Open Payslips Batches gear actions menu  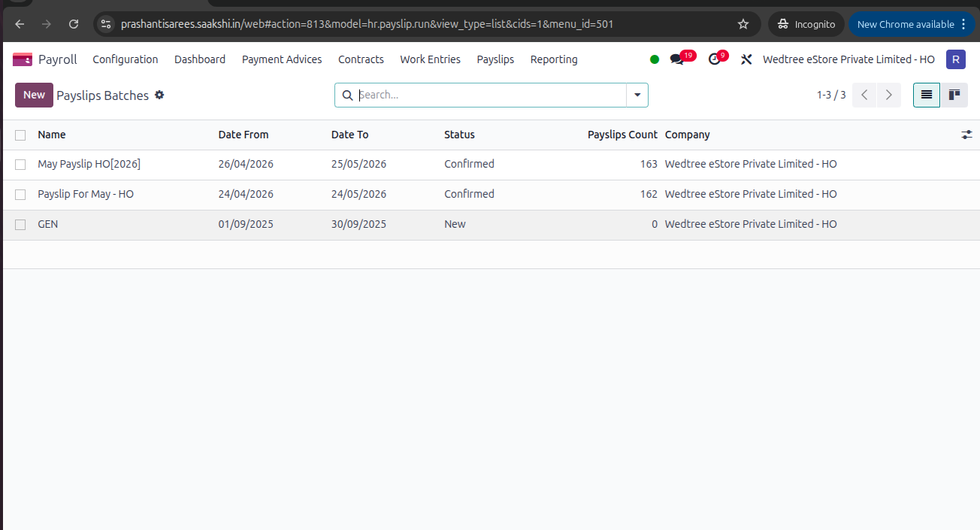(x=159, y=95)
